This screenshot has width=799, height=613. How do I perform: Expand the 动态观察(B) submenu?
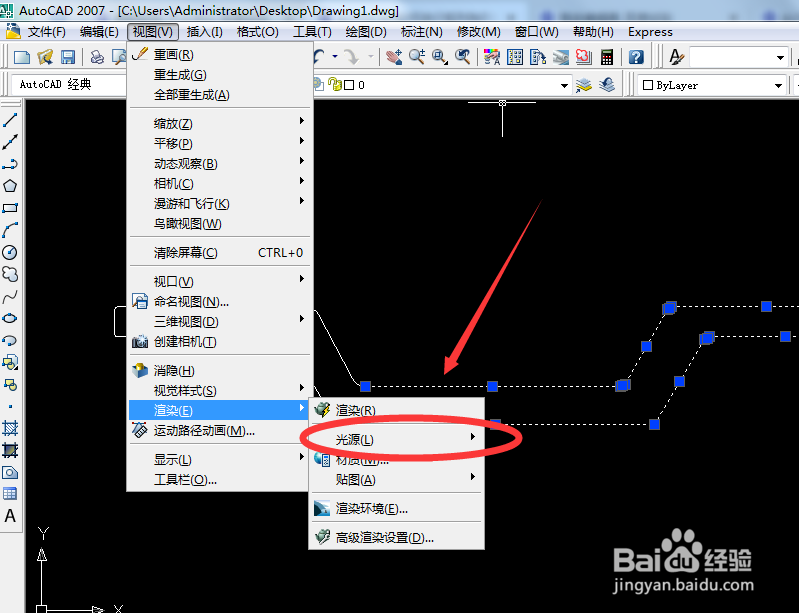(220, 164)
